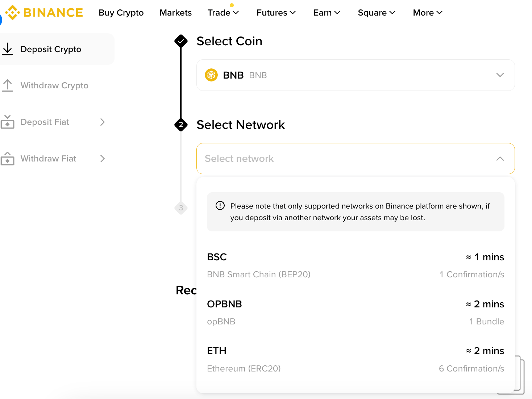
Task: Click the info icon in network warning
Action: tap(220, 206)
